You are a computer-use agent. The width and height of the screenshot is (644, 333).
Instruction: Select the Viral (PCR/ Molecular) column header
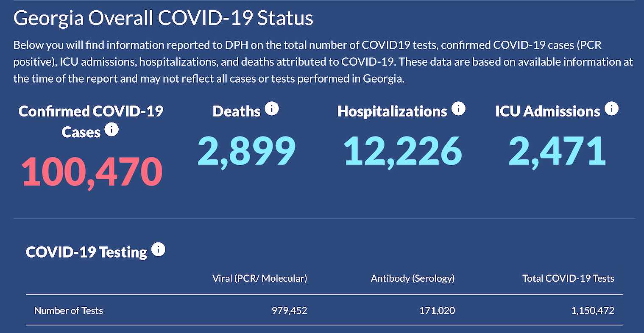point(260,278)
